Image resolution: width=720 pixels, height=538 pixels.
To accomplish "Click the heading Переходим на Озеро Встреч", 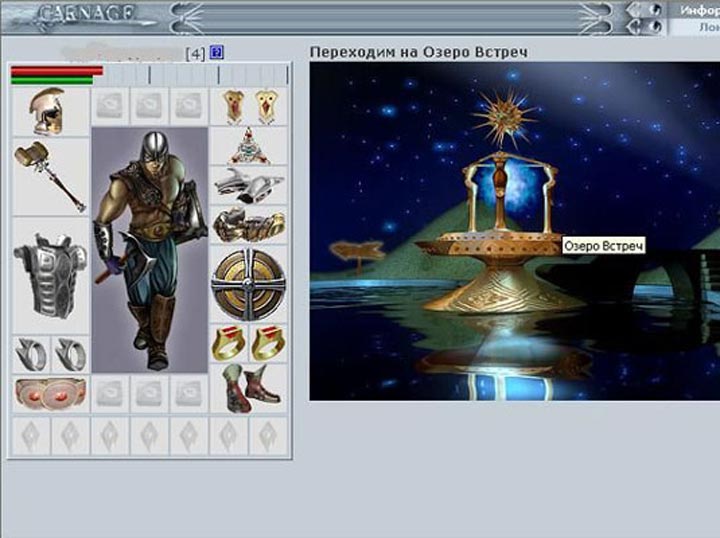I will (419, 52).
